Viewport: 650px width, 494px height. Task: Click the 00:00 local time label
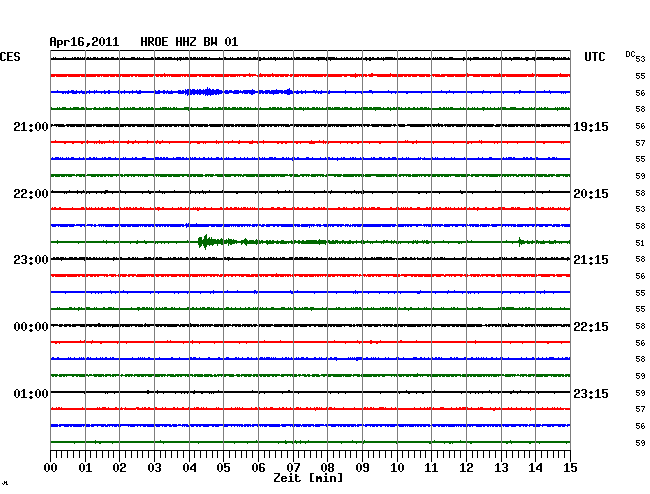31,327
